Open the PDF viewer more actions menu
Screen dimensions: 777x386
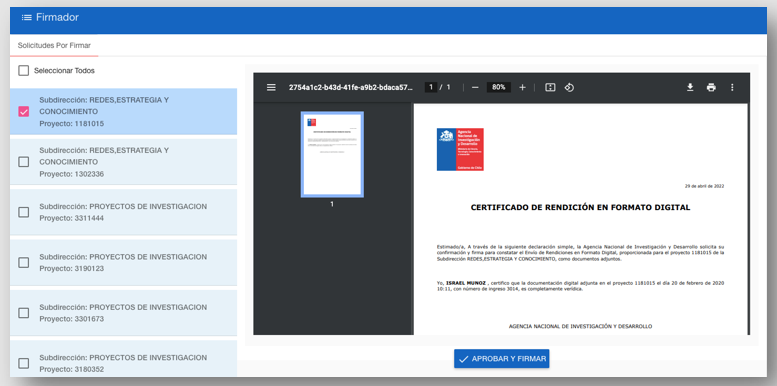tap(732, 87)
